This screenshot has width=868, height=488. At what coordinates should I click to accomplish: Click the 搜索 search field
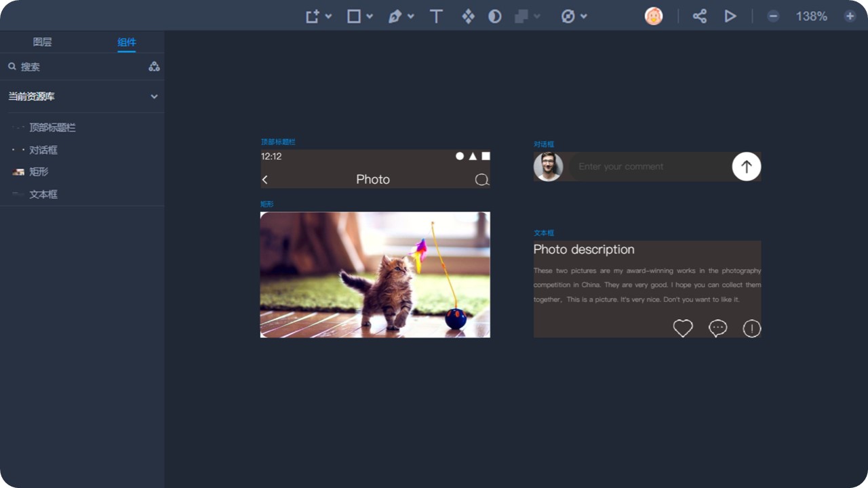click(75, 66)
